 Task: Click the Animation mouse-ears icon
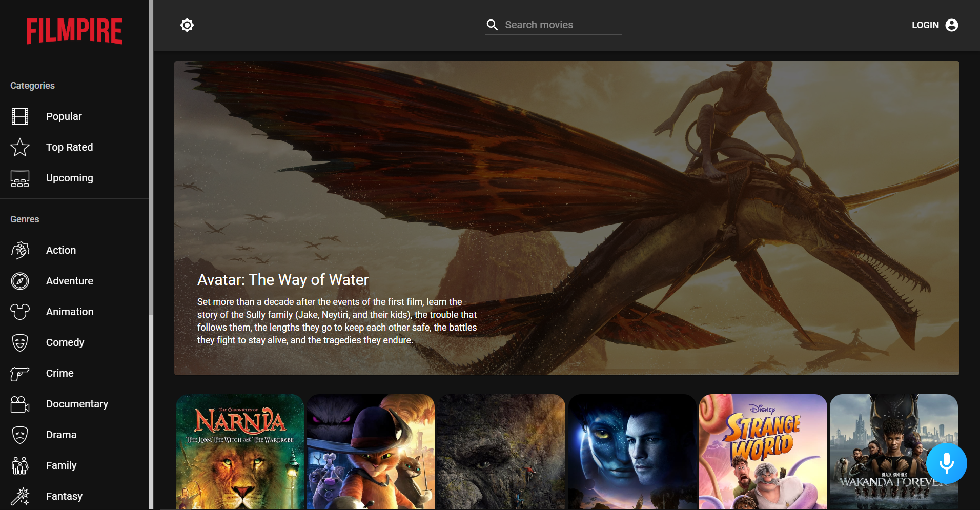pyautogui.click(x=20, y=312)
